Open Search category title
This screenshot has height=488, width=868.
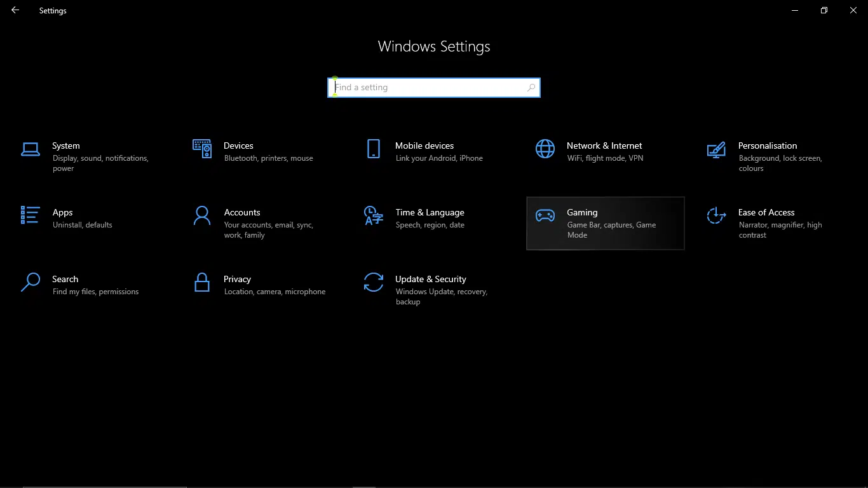pos(65,279)
